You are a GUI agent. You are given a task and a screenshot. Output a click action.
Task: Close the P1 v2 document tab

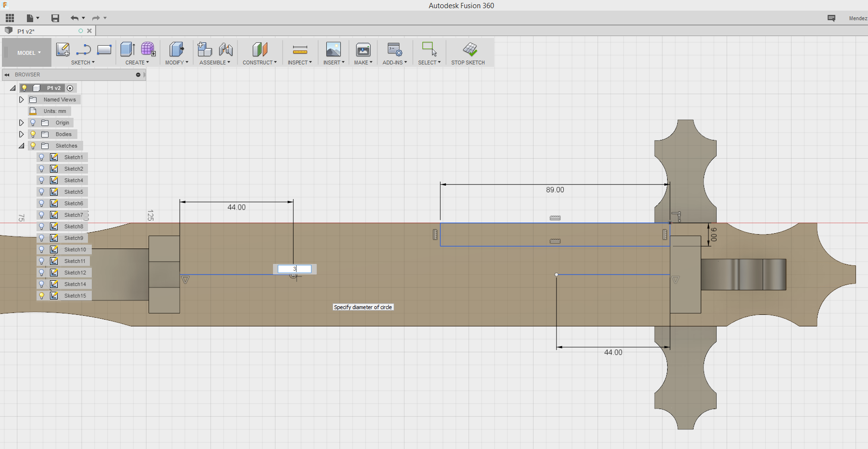pos(89,31)
